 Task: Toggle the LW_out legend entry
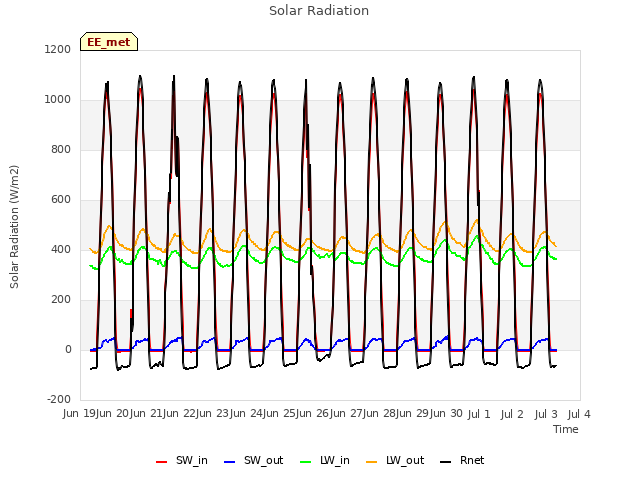(395, 460)
